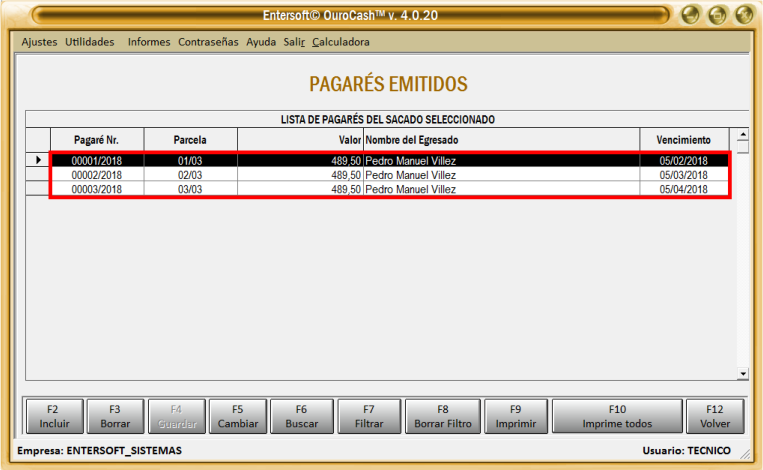The image size is (763, 470).
Task: Click the F8 Borrar Filtro button
Action: point(443,416)
